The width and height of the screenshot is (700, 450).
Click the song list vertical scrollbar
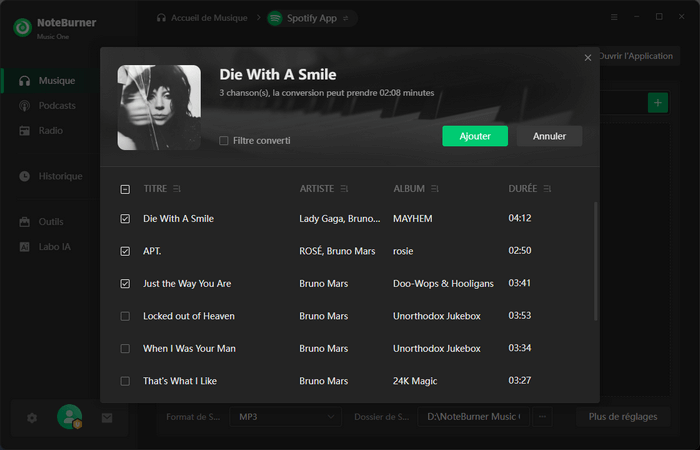(596, 260)
